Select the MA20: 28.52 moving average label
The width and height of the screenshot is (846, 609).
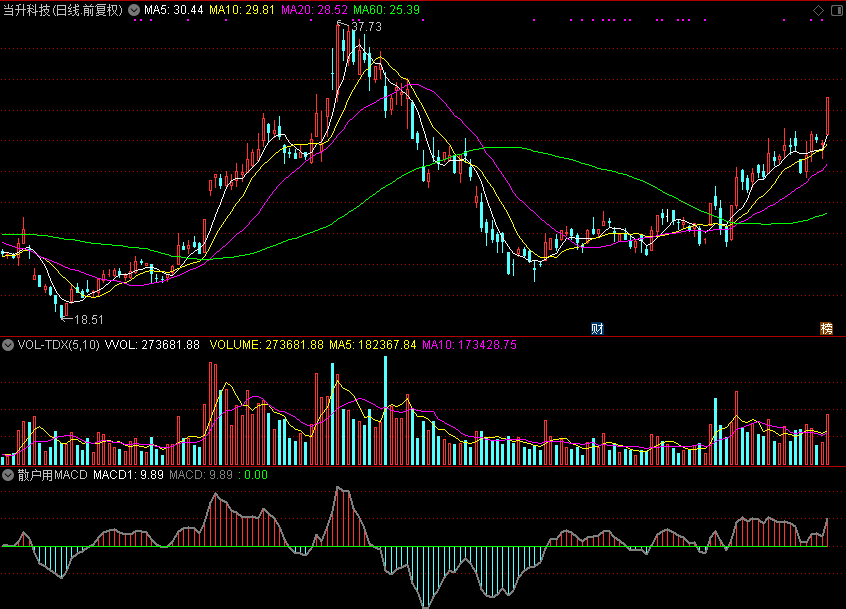pos(314,10)
